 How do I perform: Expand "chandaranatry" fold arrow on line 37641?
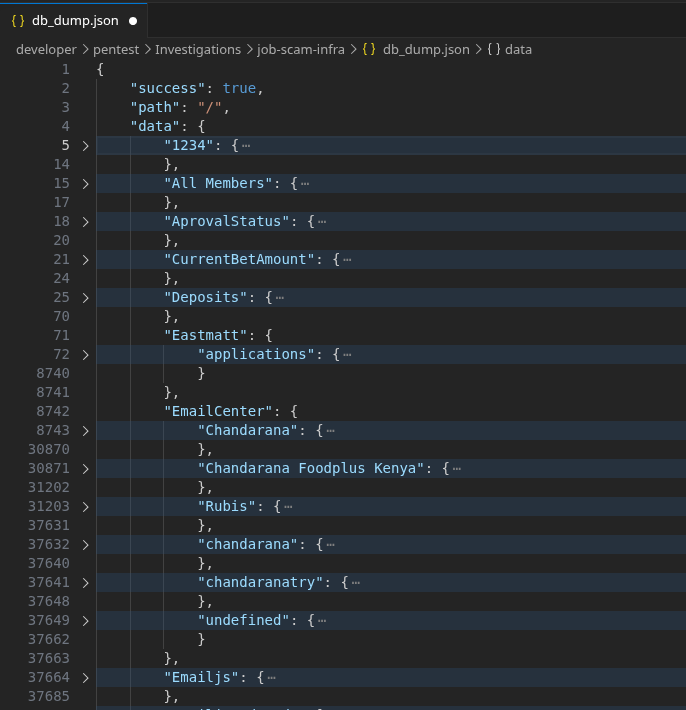point(86,583)
